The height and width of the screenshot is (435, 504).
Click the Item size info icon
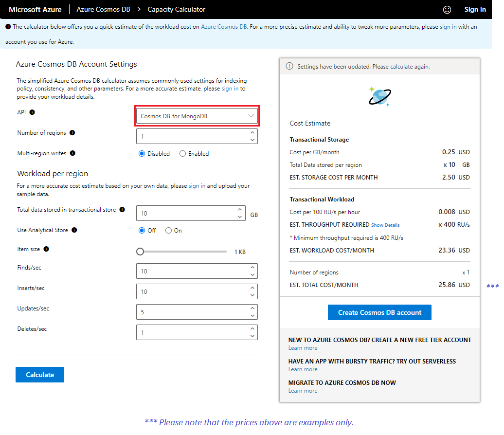[x=47, y=249]
